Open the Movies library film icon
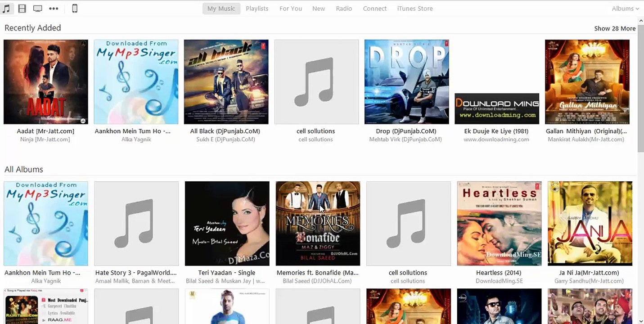Image resolution: width=644 pixels, height=324 pixels. click(22, 9)
